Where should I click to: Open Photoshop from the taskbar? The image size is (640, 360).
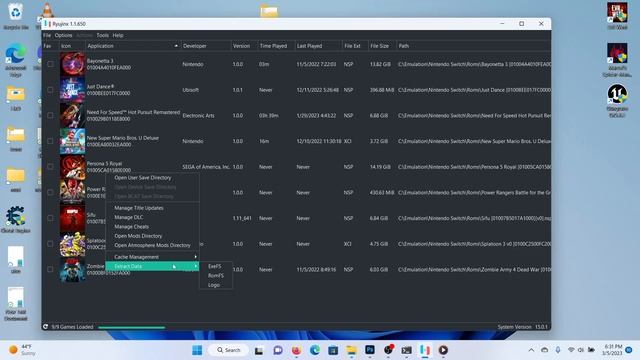[370, 350]
